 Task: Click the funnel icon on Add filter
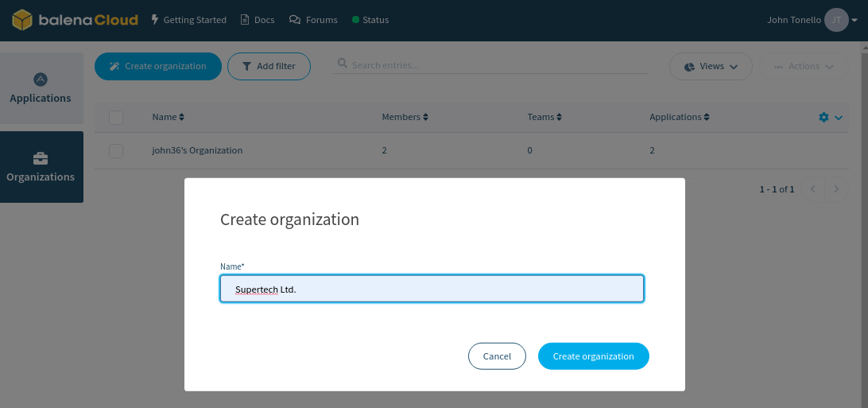[x=247, y=67]
